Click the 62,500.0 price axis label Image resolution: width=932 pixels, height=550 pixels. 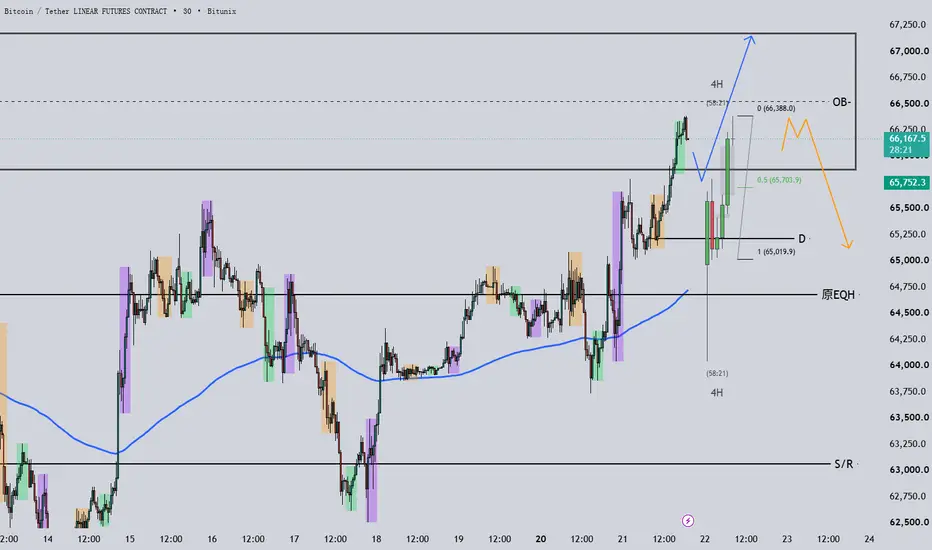[908, 522]
